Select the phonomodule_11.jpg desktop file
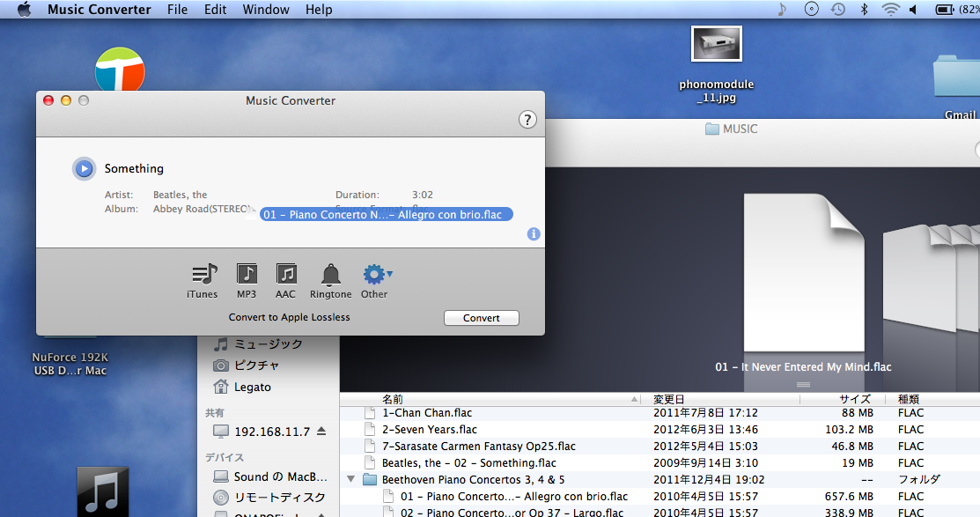 click(x=716, y=64)
